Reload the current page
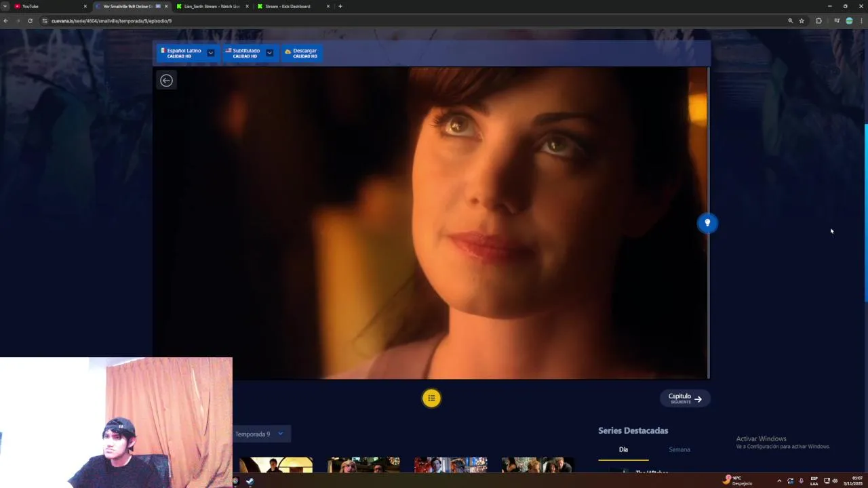The width and height of the screenshot is (868, 488). (30, 20)
